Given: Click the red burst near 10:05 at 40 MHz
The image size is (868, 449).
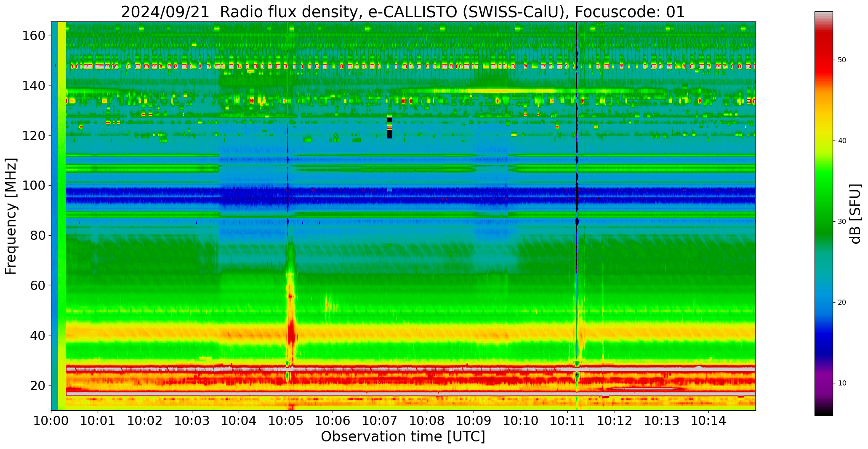Looking at the screenshot, I should coord(291,332).
